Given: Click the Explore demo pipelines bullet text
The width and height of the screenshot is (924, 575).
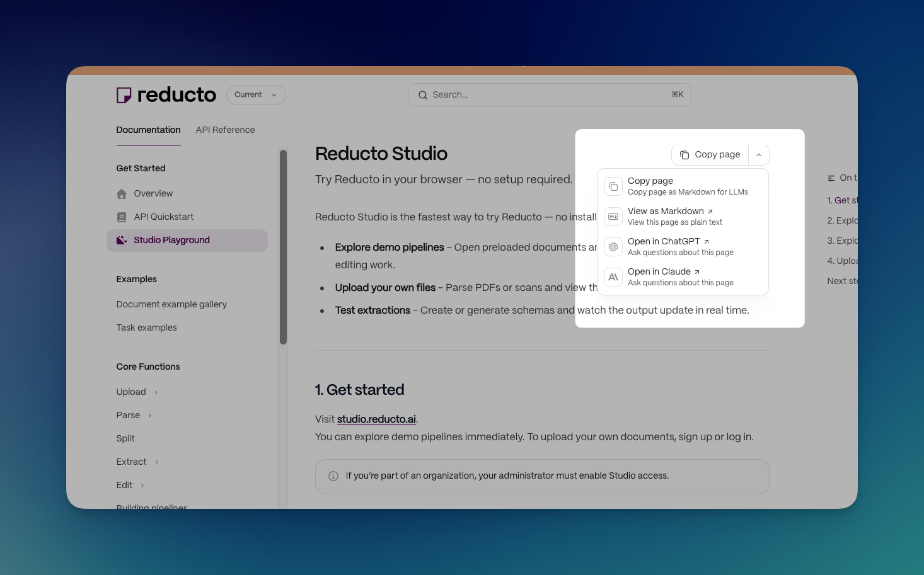Looking at the screenshot, I should tap(390, 248).
